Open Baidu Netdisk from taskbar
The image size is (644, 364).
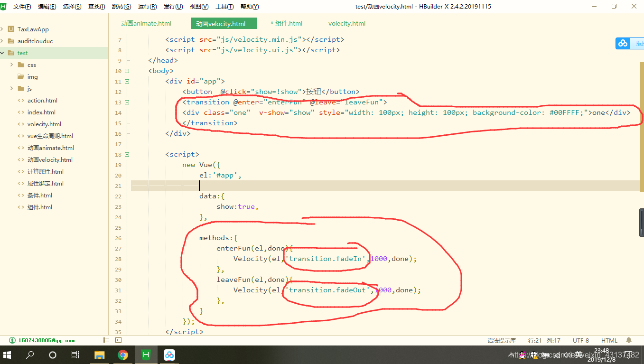pos(169,355)
